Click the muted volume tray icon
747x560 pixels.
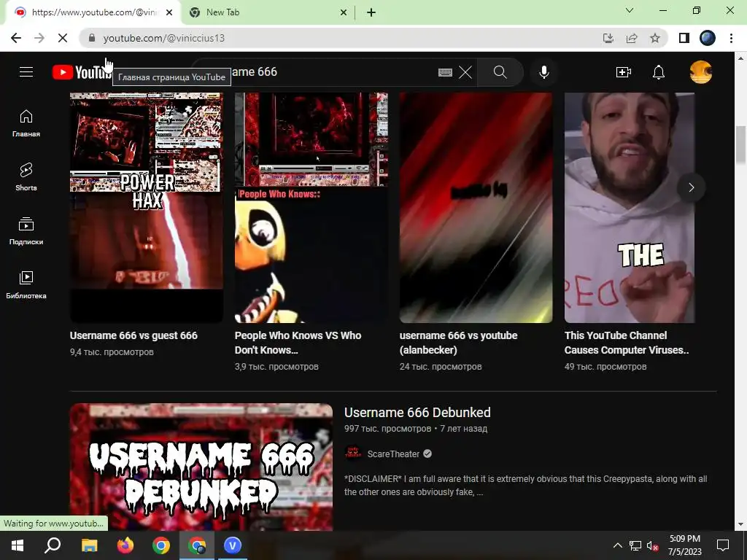(x=653, y=545)
